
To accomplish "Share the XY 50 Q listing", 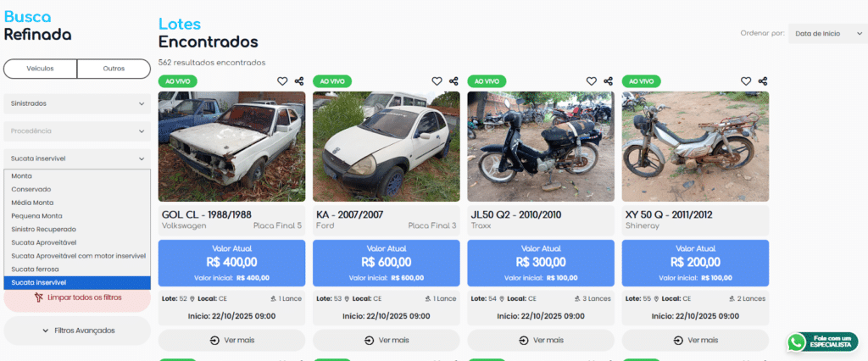I will coord(764,81).
